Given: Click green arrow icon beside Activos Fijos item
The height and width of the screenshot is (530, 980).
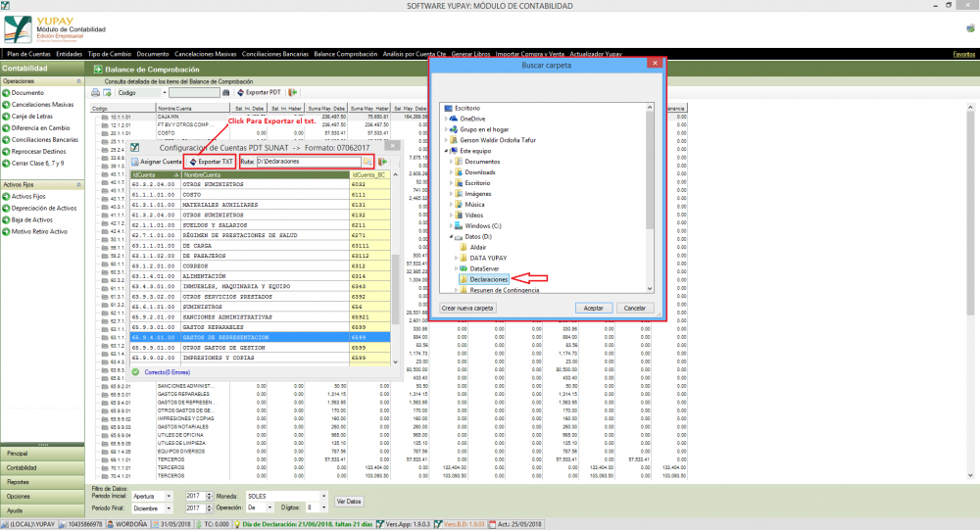Looking at the screenshot, I should 6,196.
